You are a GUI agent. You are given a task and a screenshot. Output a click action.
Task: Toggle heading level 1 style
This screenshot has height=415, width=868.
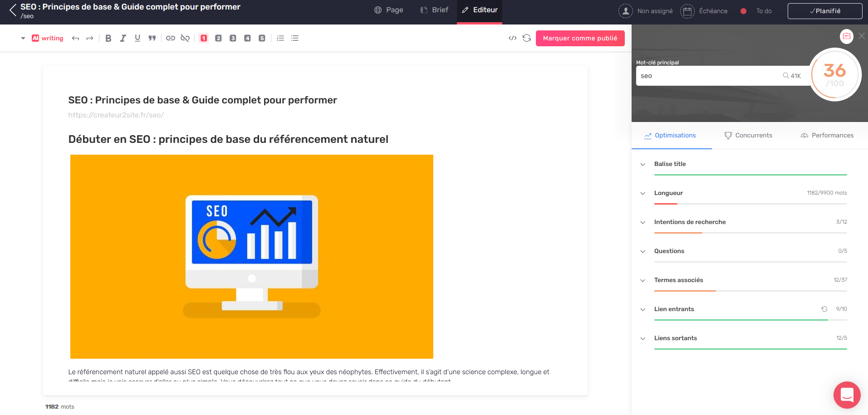[x=204, y=39]
